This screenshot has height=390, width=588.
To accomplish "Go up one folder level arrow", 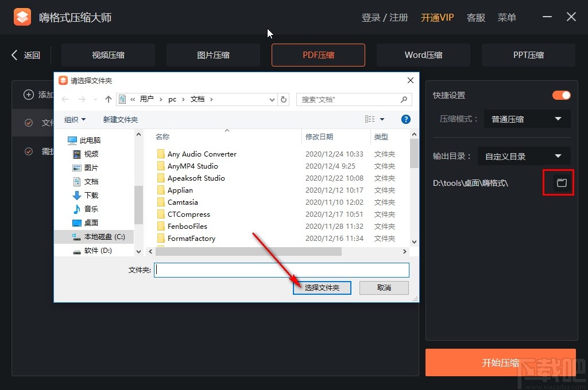I will point(109,99).
